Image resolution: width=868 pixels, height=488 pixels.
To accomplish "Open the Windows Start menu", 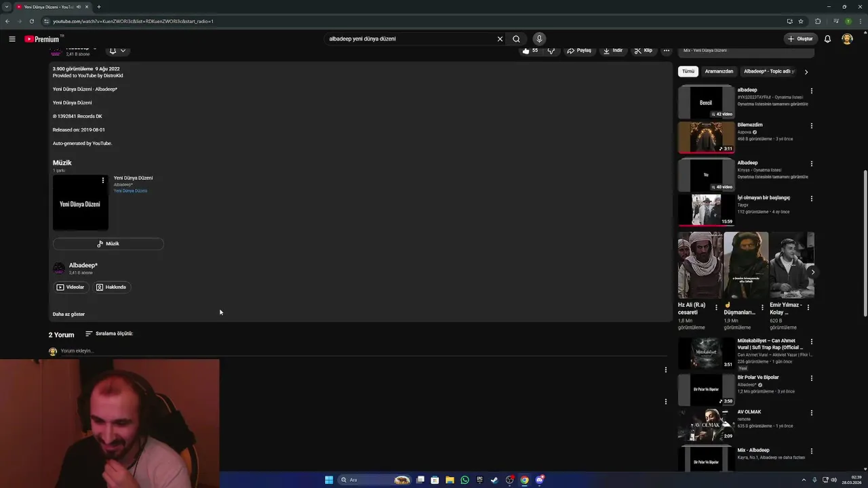I will tap(329, 480).
